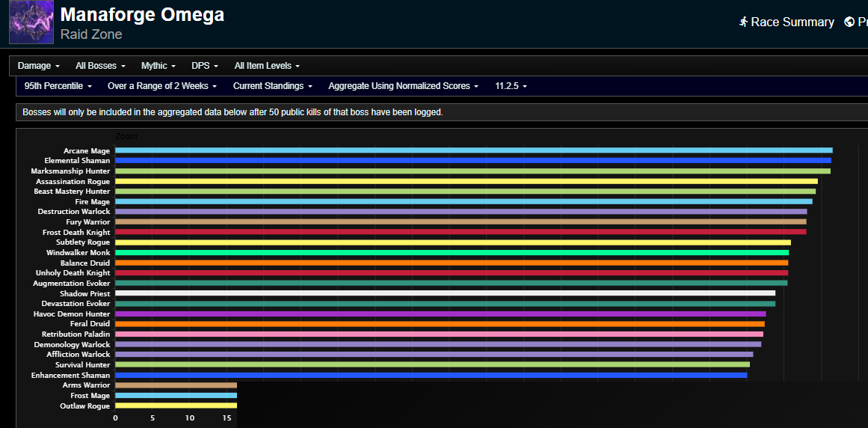Expand the All Item Levels dropdown
Viewport: 868px width, 428px height.
click(267, 66)
